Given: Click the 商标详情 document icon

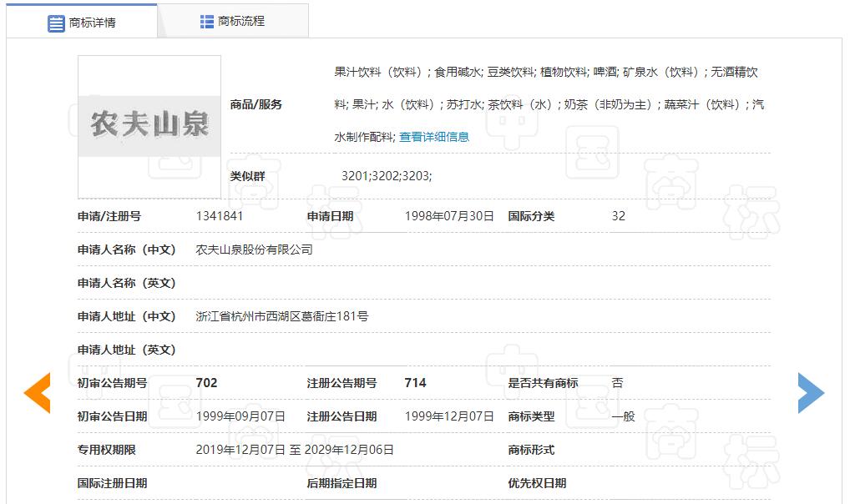Looking at the screenshot, I should [56, 23].
